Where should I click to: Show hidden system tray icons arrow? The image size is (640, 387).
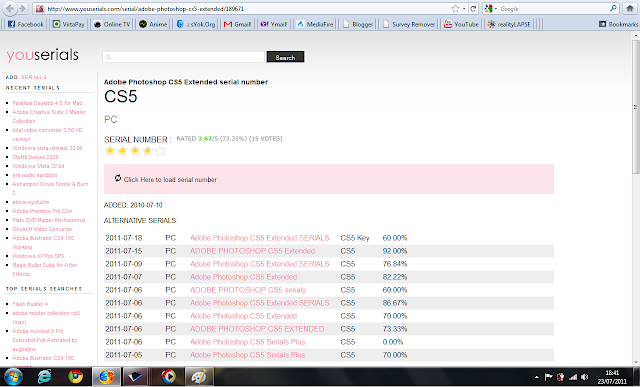(x=537, y=377)
